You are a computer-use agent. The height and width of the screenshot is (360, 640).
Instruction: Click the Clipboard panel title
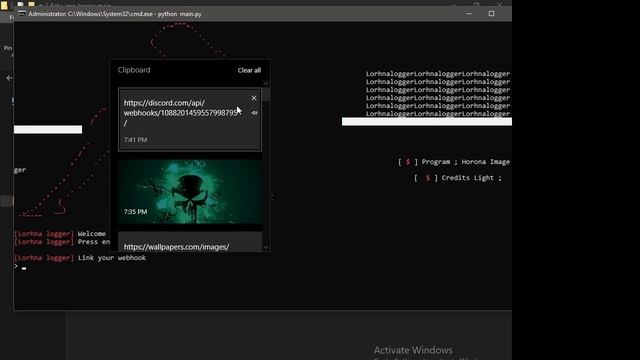(134, 70)
